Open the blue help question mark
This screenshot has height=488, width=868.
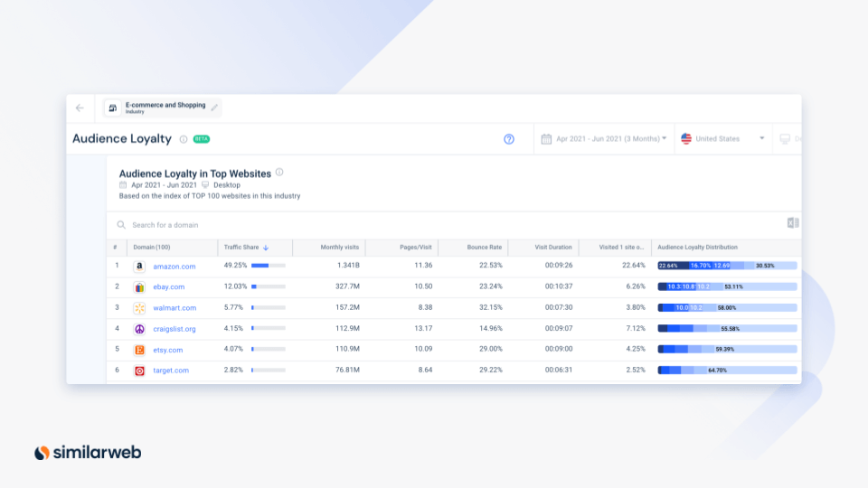[x=509, y=139]
